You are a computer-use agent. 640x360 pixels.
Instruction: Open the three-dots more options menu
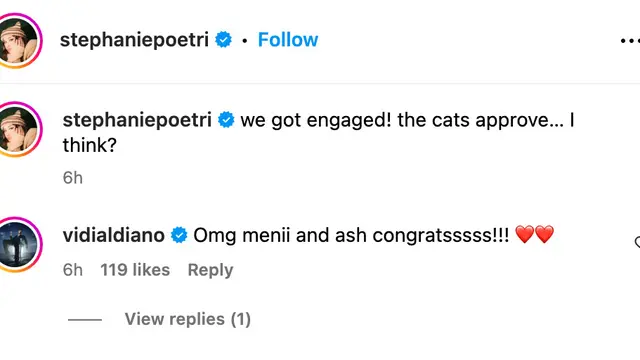pos(630,40)
